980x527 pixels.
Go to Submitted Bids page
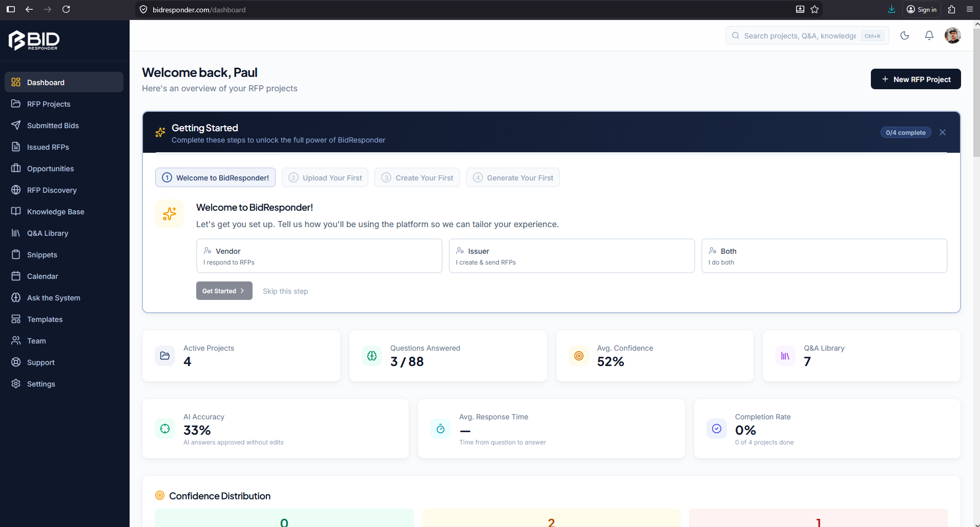click(x=64, y=125)
